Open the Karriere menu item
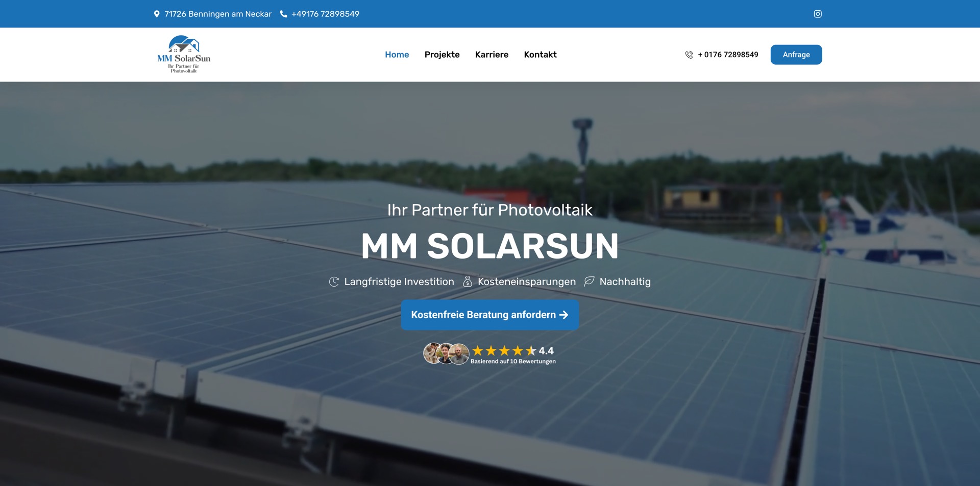Screen dimensions: 980x486 coord(492,55)
